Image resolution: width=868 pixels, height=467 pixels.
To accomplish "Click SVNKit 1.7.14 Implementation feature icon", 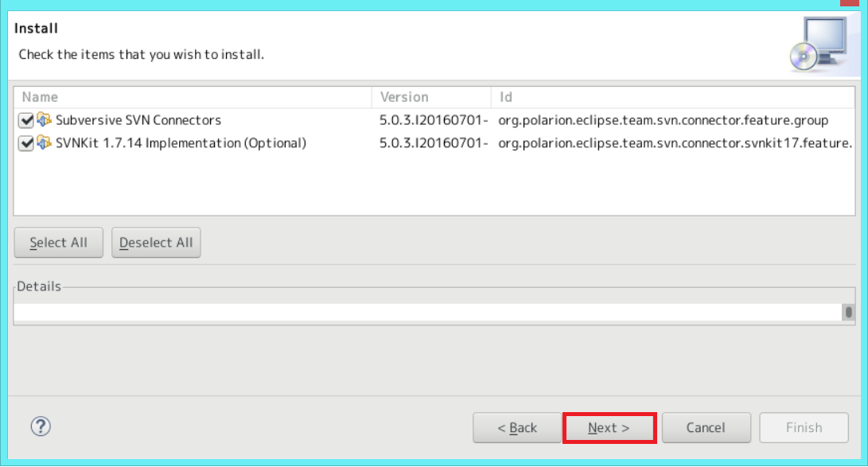I will (x=45, y=142).
